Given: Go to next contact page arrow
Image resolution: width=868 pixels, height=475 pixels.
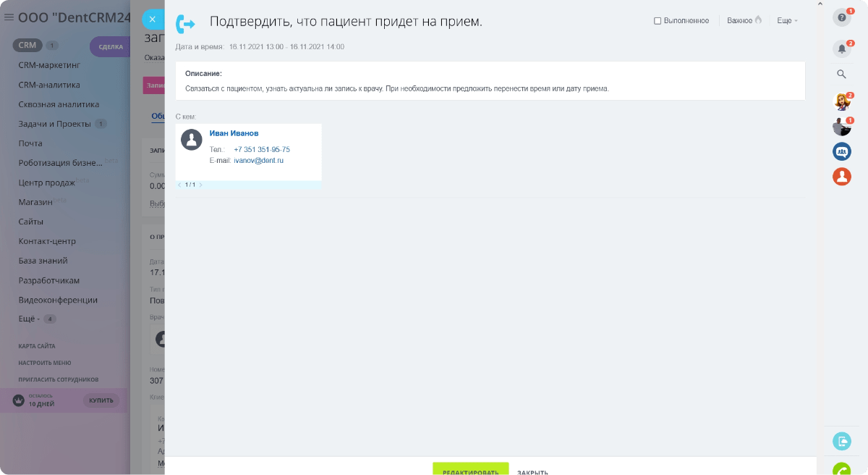Looking at the screenshot, I should (x=200, y=185).
